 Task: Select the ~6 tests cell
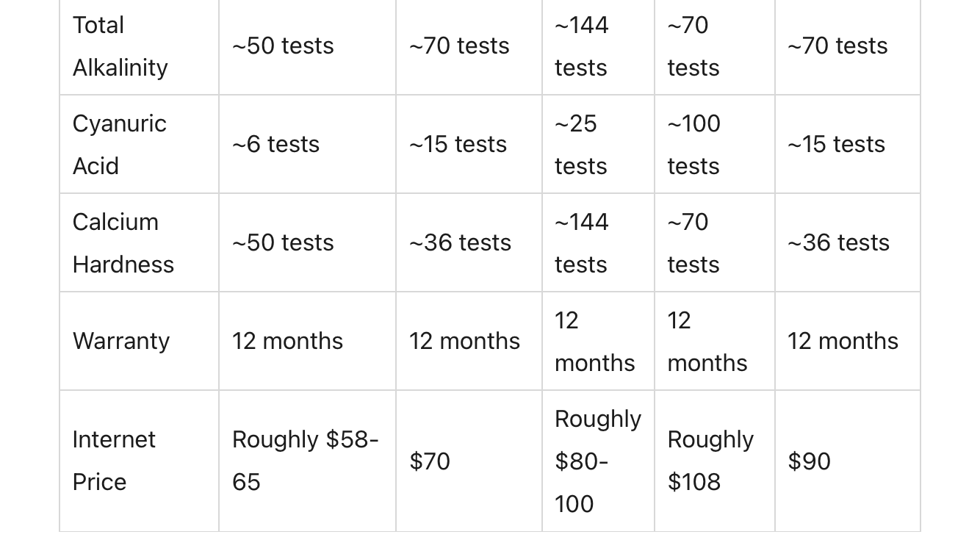click(307, 145)
